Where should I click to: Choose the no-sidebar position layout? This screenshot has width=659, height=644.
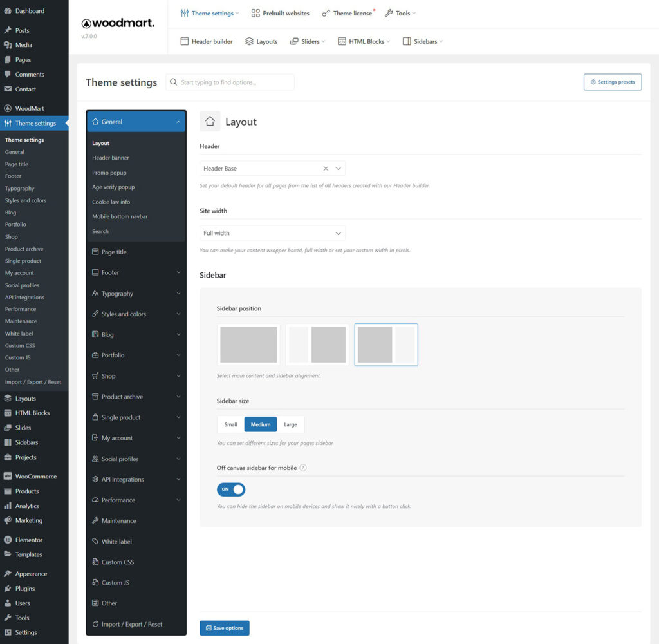[248, 345]
